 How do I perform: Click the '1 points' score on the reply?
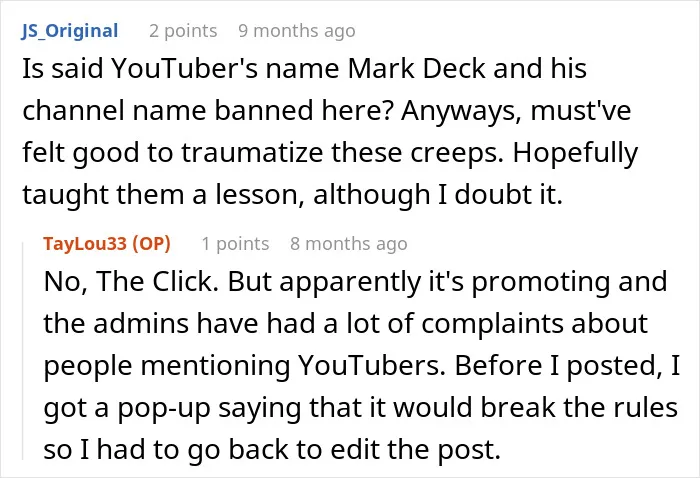coord(235,244)
